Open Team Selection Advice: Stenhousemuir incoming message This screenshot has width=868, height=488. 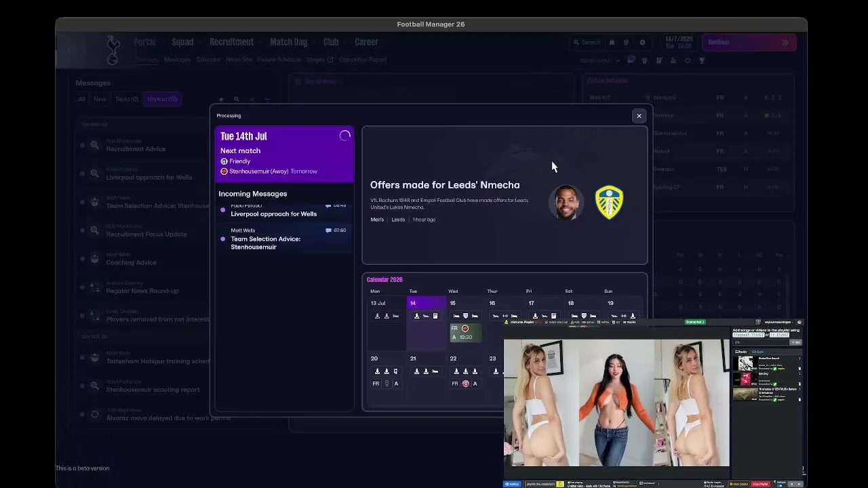285,239
